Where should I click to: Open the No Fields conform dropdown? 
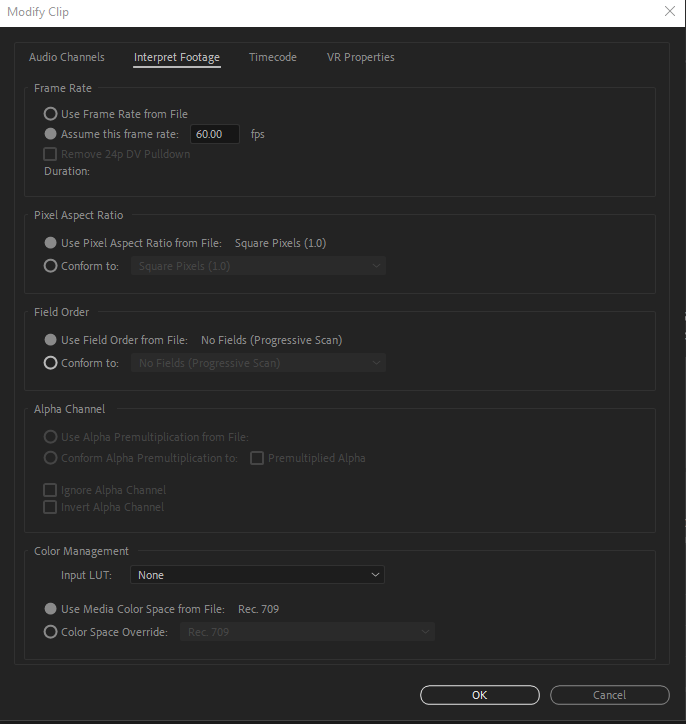point(258,363)
